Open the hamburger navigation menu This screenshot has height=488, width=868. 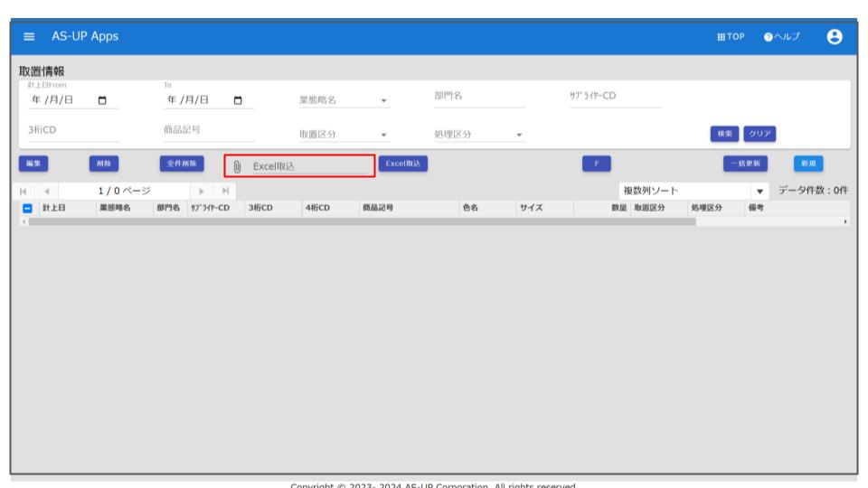pos(29,36)
